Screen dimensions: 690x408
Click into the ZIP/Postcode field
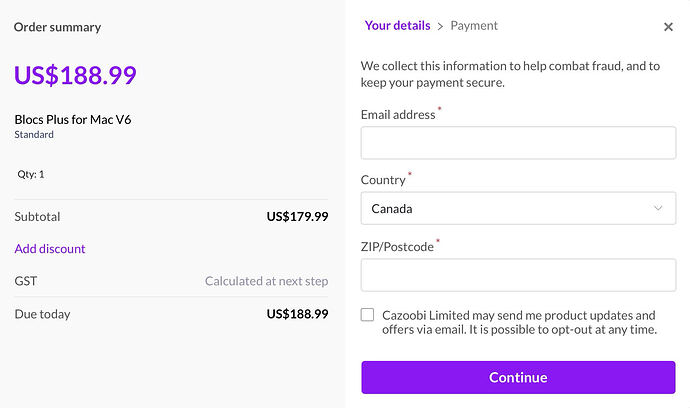click(518, 275)
